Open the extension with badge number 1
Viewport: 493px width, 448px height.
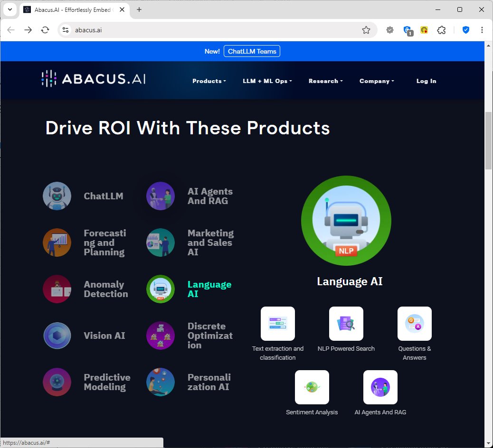click(408, 30)
